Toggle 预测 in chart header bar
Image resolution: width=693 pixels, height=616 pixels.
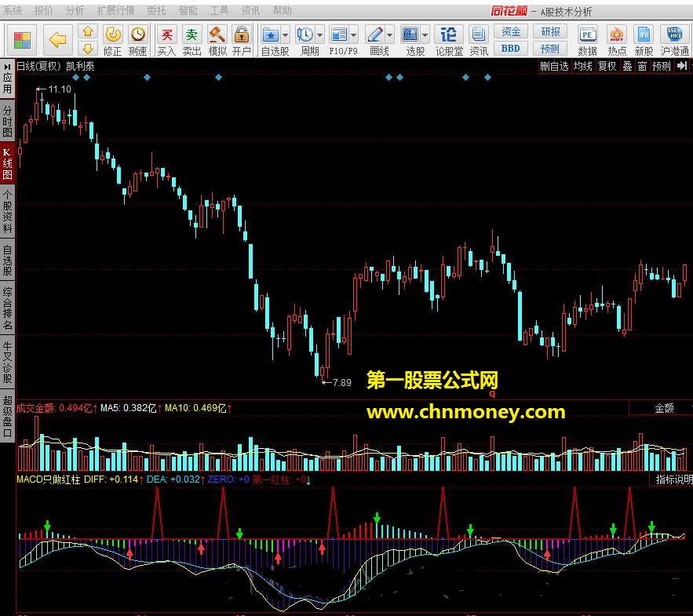(x=661, y=66)
